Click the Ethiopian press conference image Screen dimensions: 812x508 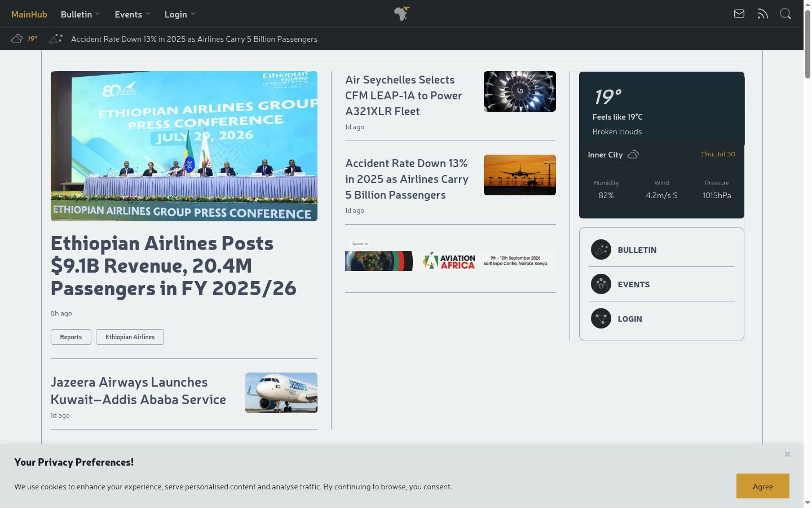pos(184,146)
